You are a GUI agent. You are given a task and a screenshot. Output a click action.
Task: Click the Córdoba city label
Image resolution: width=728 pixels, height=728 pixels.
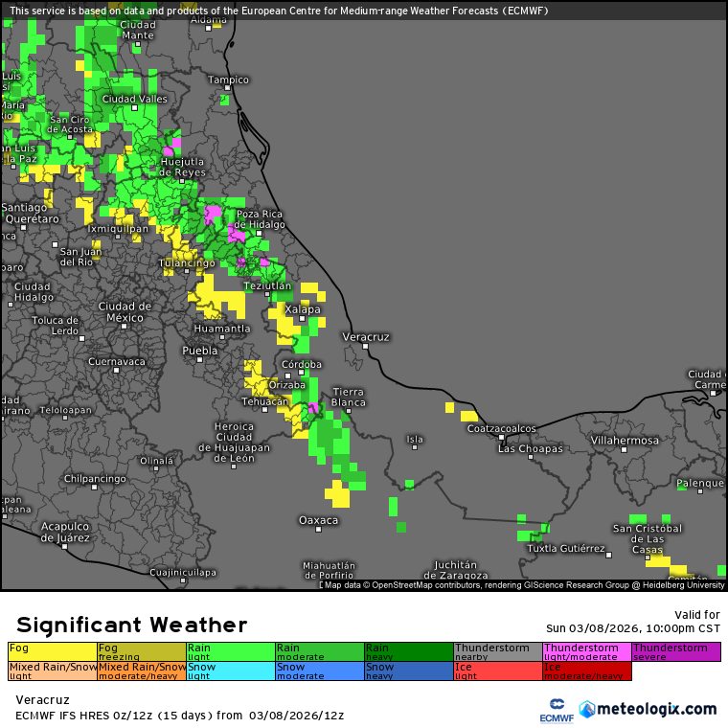[x=302, y=364]
